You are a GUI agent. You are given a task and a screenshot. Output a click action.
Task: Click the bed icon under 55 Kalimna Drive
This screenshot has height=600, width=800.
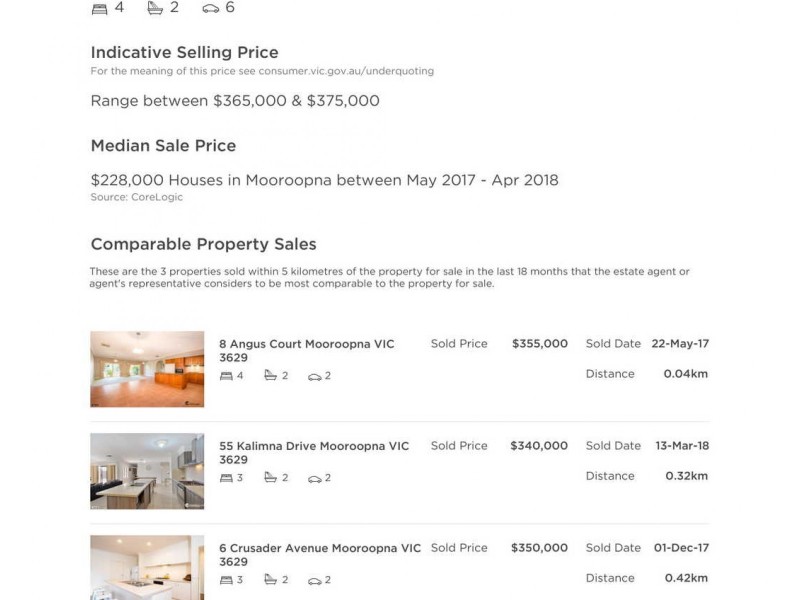226,478
